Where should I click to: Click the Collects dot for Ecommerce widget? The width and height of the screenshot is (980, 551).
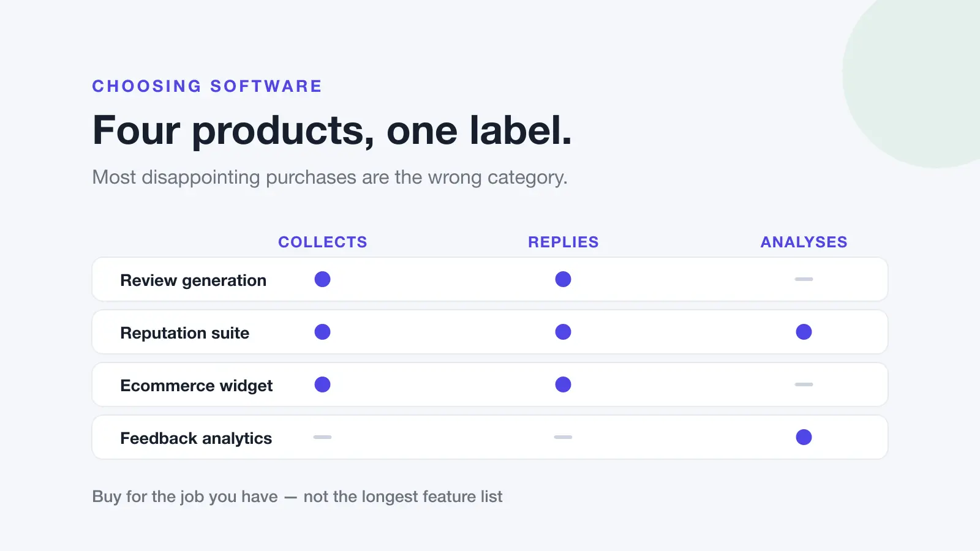point(322,384)
